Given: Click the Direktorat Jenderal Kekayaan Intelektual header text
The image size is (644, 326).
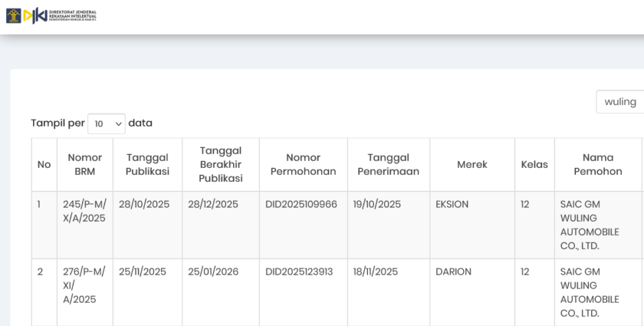Looking at the screenshot, I should pyautogui.click(x=72, y=15).
